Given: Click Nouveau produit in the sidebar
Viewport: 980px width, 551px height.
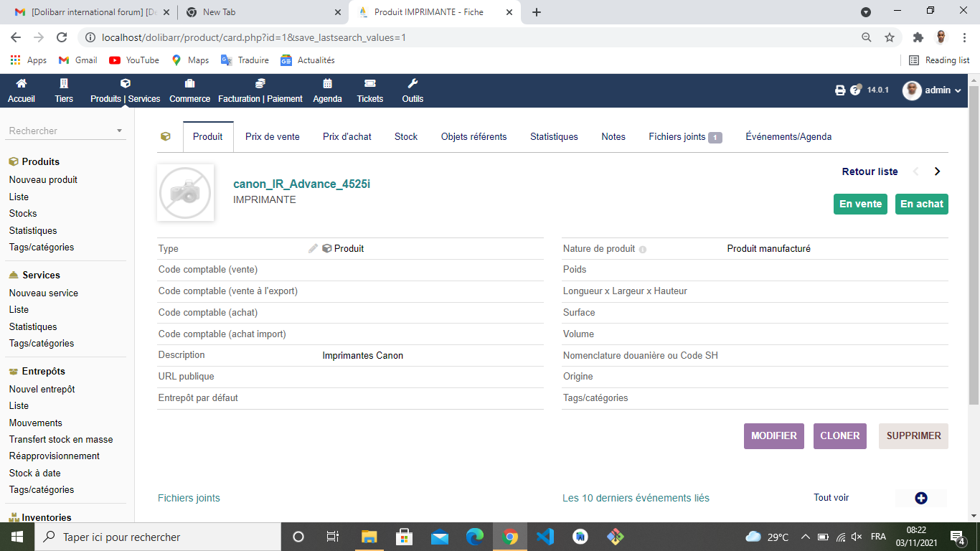Looking at the screenshot, I should coord(43,179).
